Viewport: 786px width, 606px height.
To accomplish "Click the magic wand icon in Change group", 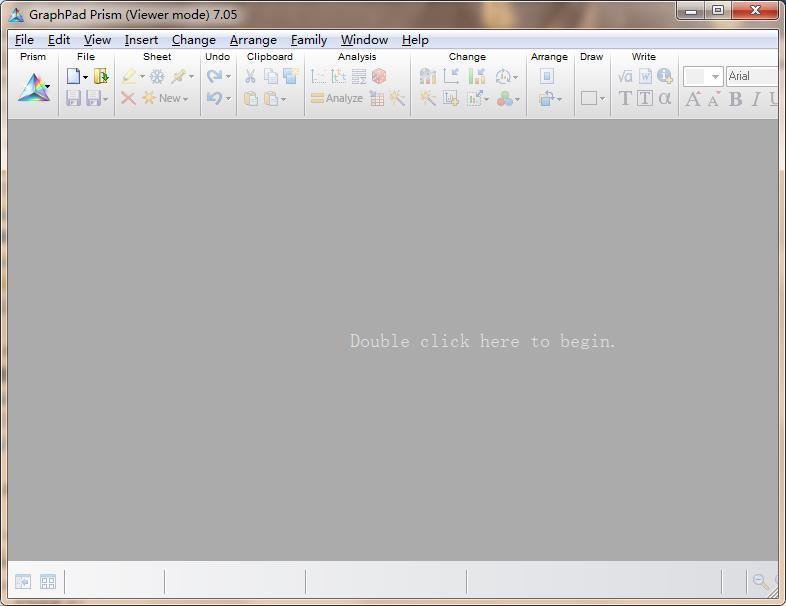I will pyautogui.click(x=428, y=98).
